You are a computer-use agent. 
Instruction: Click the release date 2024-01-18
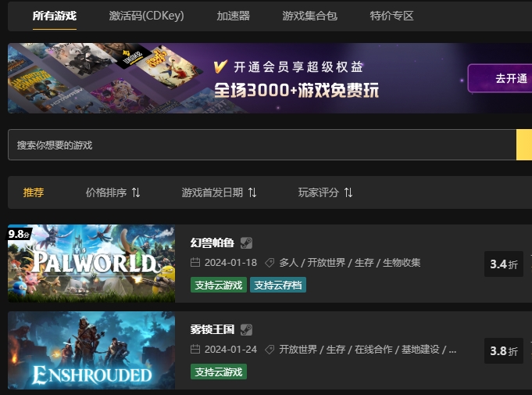coord(230,263)
